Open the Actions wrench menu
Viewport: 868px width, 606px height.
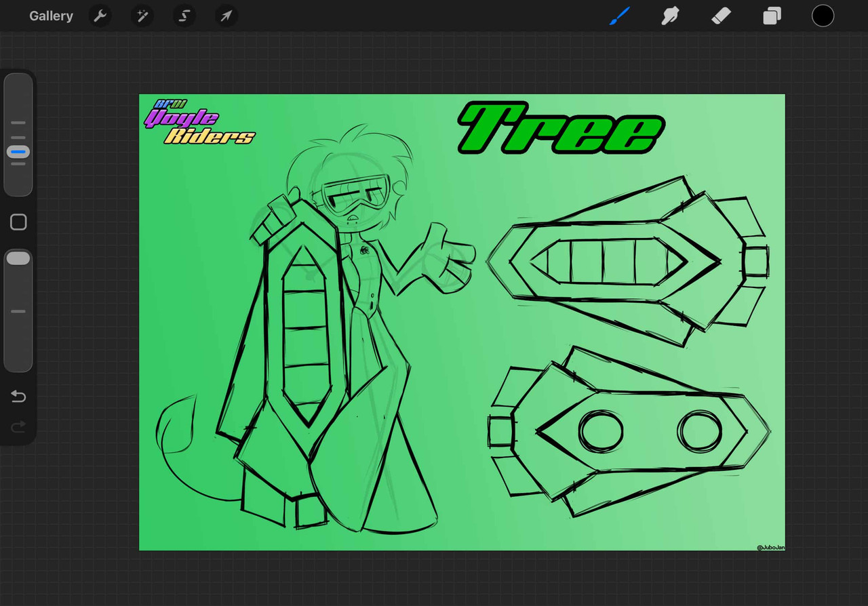tap(100, 16)
